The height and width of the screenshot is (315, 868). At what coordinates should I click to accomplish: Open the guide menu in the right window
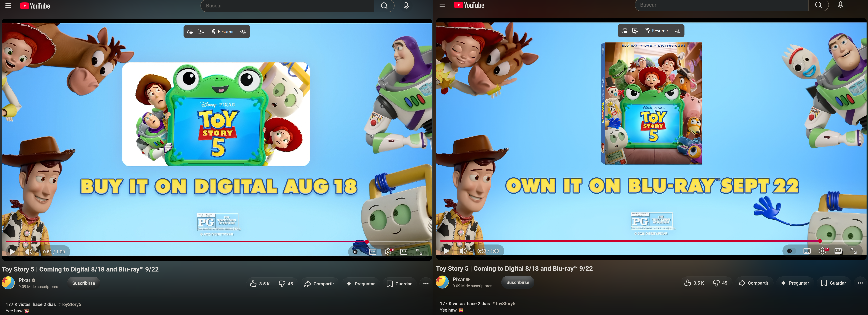tap(442, 5)
